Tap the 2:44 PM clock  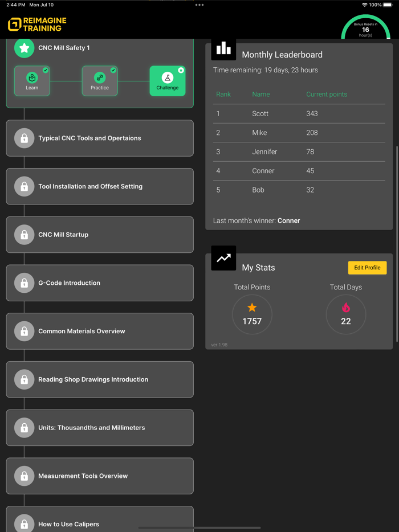pyautogui.click(x=16, y=5)
